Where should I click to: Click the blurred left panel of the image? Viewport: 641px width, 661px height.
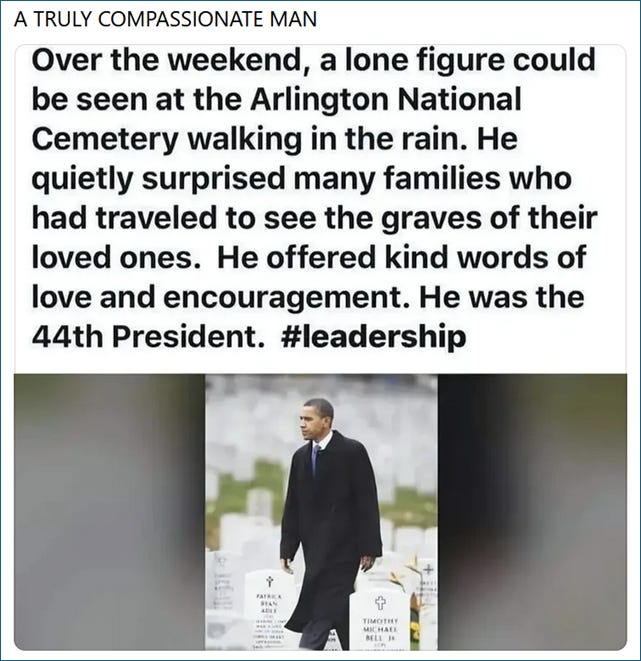click(x=110, y=512)
